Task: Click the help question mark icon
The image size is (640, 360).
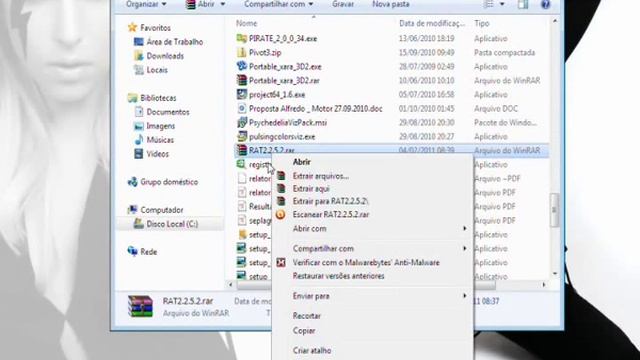Action: click(545, 4)
